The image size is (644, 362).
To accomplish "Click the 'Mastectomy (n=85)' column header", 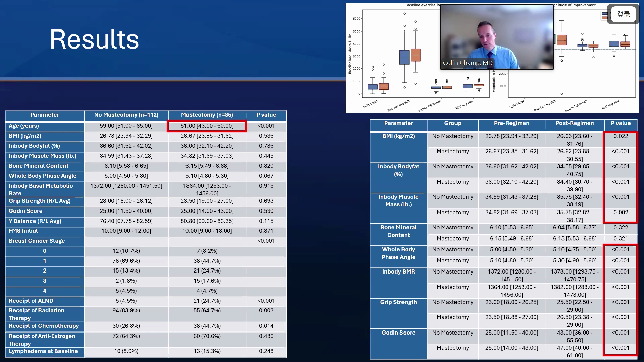I will 207,115.
